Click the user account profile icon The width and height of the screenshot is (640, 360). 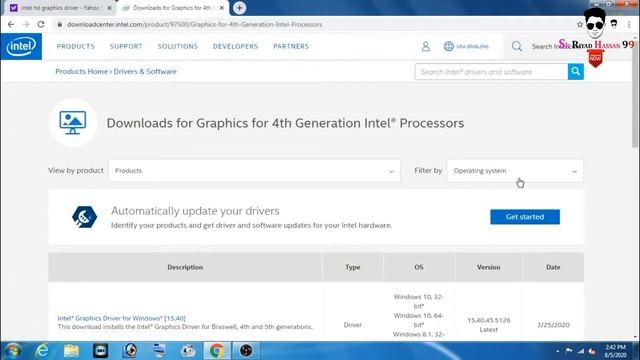[x=426, y=47]
